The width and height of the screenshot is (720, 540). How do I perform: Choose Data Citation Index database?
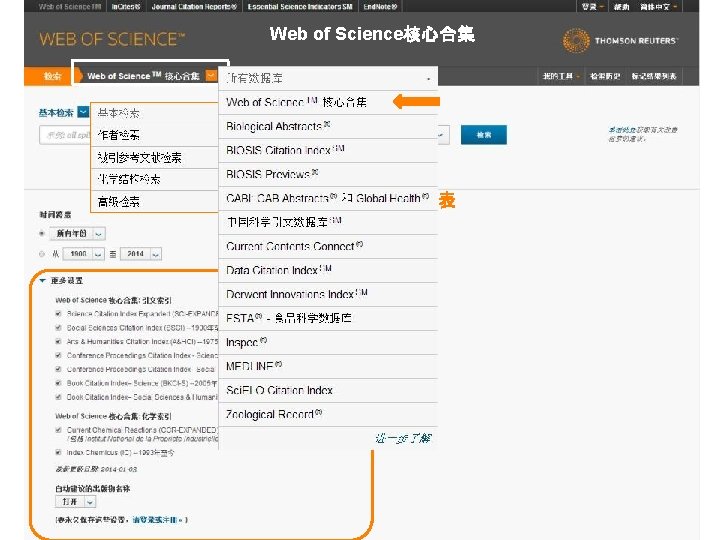[x=328, y=270]
